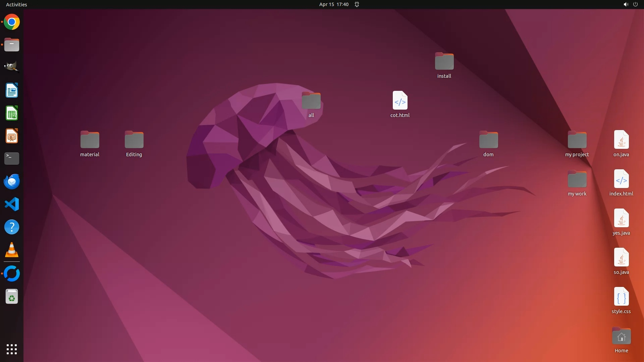The height and width of the screenshot is (362, 644).
Task: Open the Terminal from the dock
Action: (12, 158)
